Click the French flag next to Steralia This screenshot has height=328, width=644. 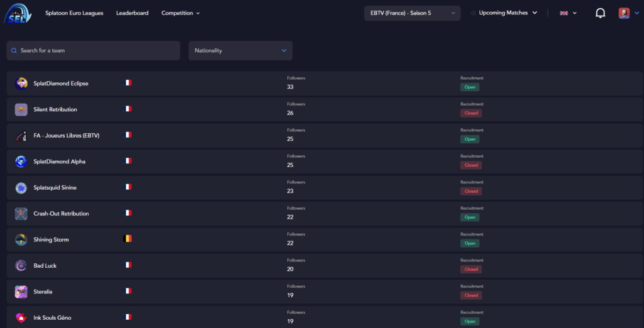(127, 291)
